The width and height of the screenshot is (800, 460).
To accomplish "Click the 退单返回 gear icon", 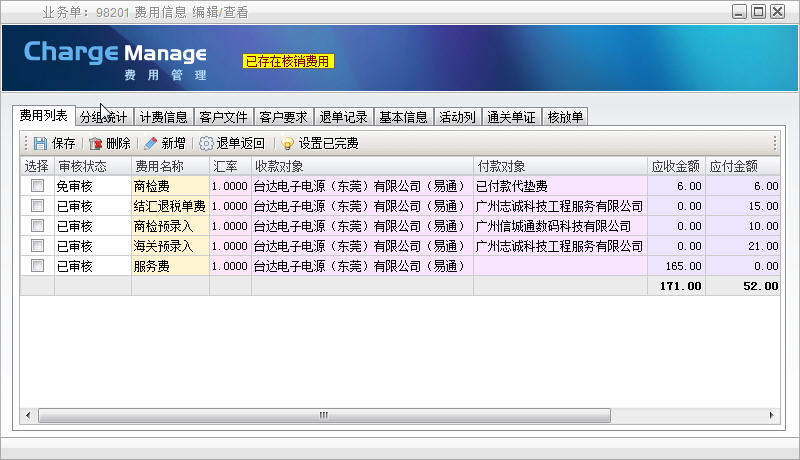I will [x=206, y=143].
